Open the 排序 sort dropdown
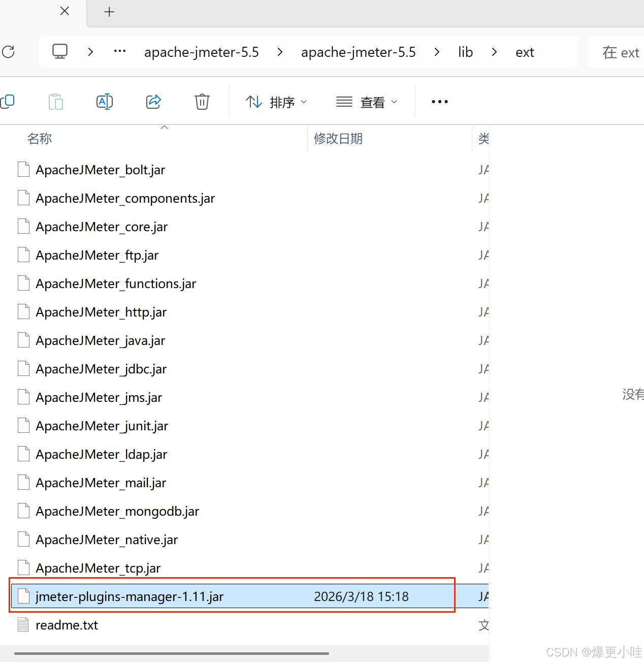 [x=276, y=102]
